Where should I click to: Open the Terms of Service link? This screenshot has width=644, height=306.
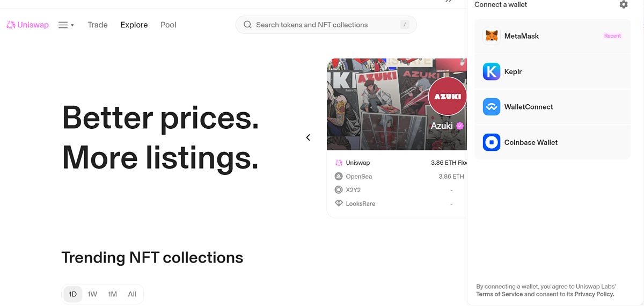(x=499, y=294)
